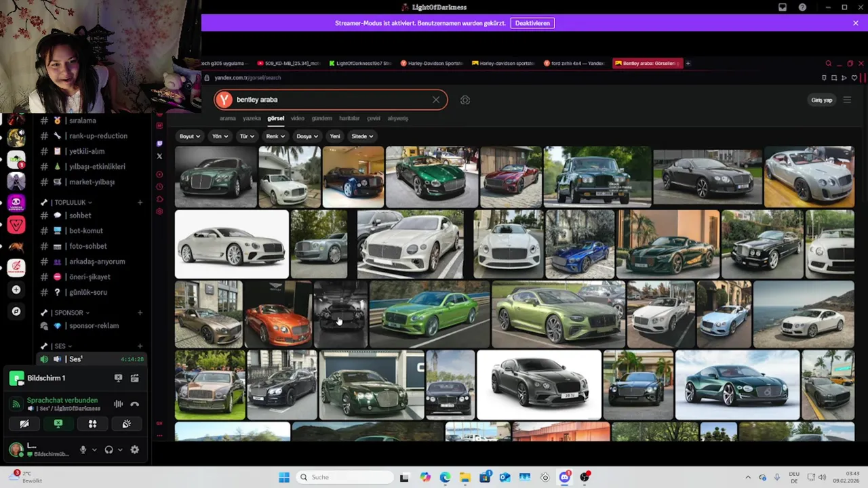Open the Sitede filter dropdown

(362, 136)
